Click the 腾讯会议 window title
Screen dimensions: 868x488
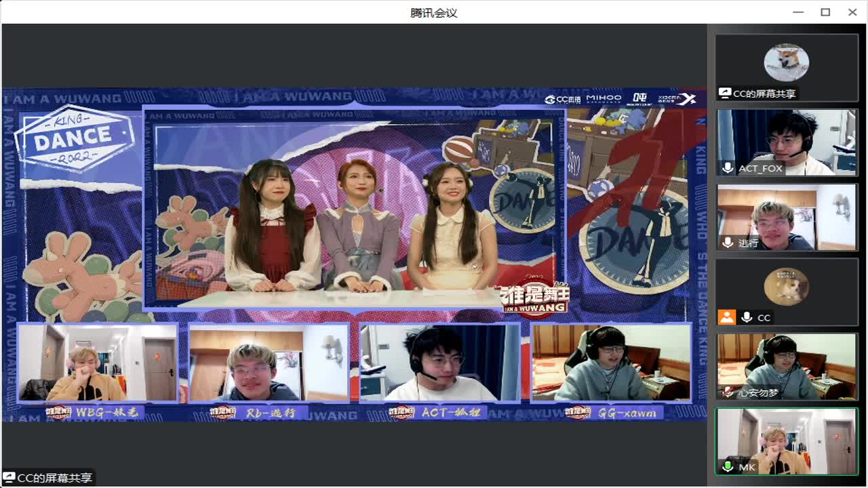pos(434,12)
